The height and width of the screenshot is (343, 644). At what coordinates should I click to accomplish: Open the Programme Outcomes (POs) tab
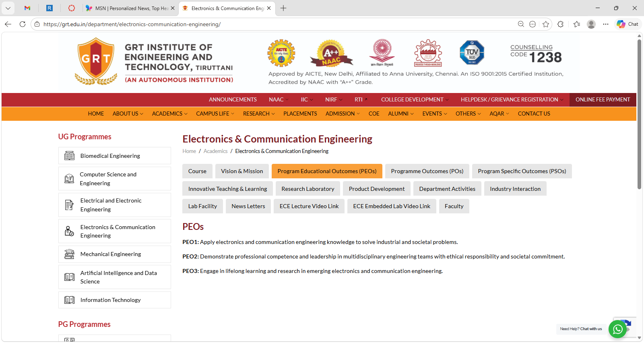[427, 171]
